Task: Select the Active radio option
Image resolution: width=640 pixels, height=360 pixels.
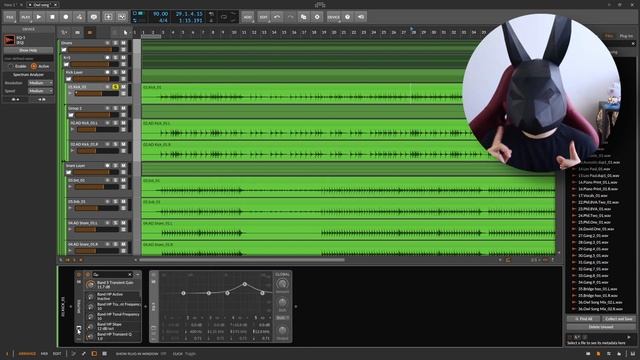Action: point(40,66)
